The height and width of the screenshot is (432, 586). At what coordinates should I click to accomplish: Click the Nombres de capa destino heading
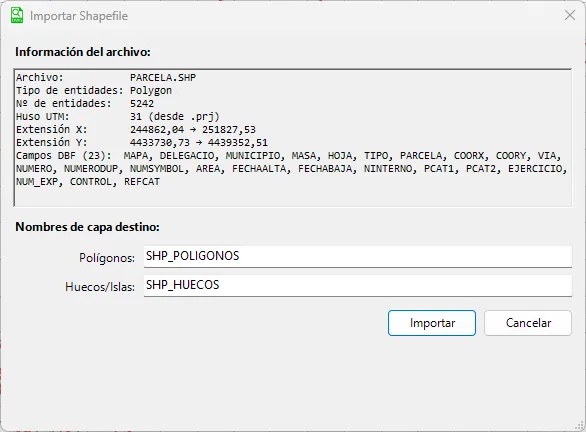pyautogui.click(x=87, y=227)
